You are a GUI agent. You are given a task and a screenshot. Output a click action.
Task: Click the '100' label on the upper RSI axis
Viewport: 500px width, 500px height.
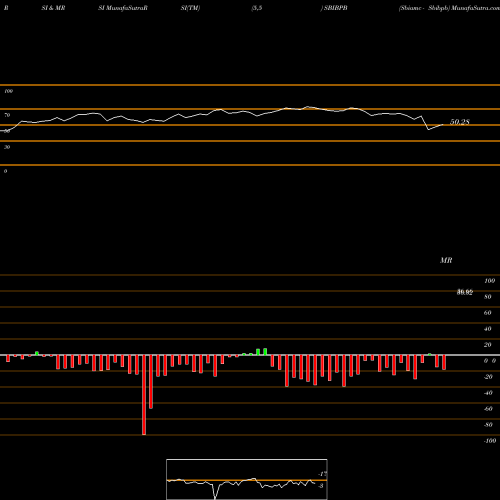click(8, 91)
